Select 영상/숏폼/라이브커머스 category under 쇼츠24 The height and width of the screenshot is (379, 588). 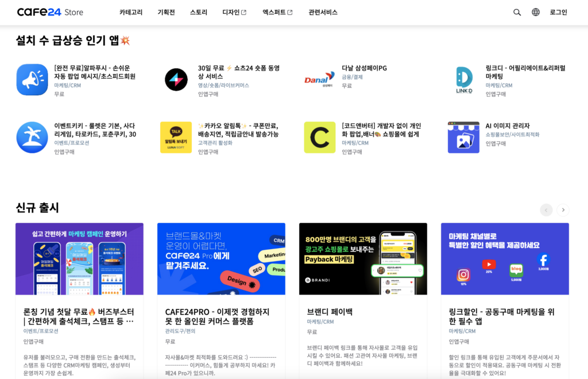click(223, 85)
